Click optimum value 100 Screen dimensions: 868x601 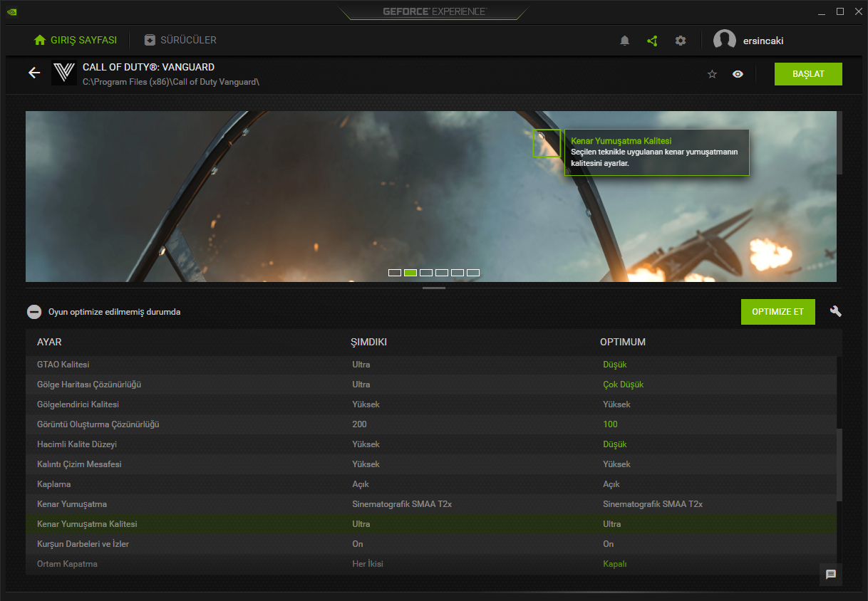610,424
